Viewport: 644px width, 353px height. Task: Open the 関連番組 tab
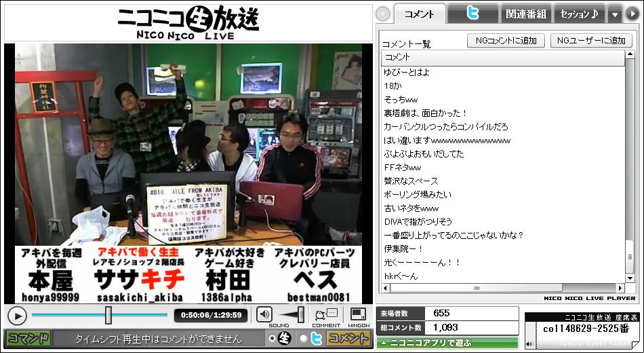point(526,14)
